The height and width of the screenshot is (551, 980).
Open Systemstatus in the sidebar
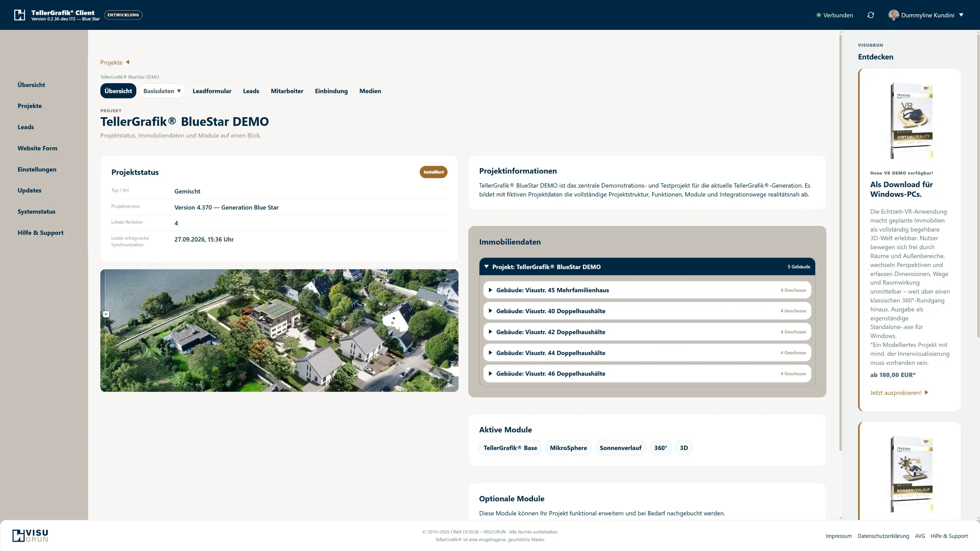[x=36, y=211]
